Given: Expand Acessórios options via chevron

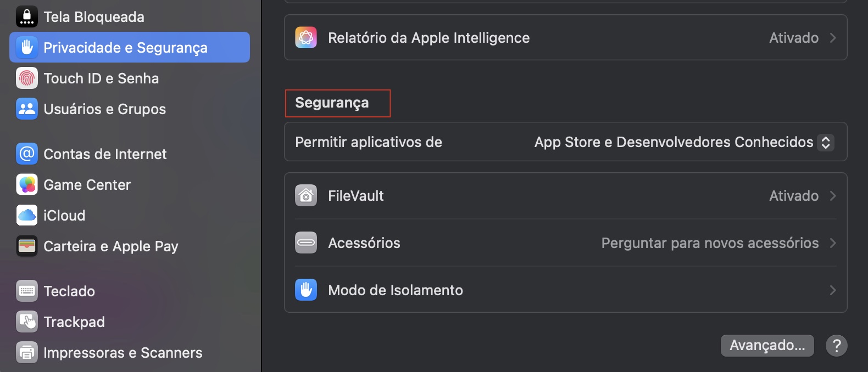Looking at the screenshot, I should (834, 243).
